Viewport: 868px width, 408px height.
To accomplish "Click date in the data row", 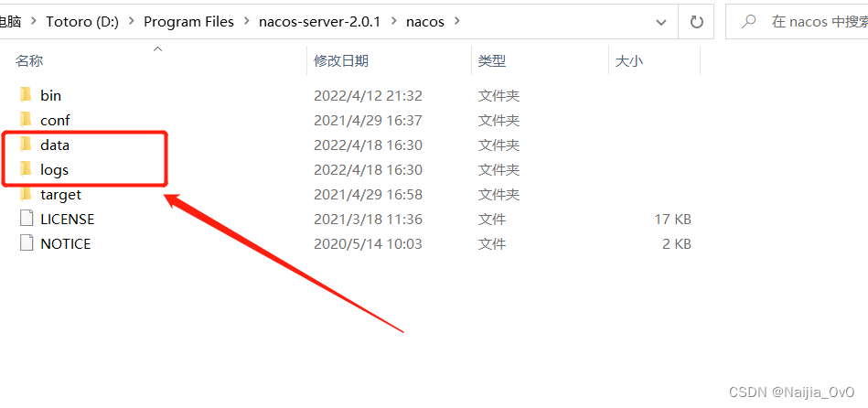I will pyautogui.click(x=368, y=145).
